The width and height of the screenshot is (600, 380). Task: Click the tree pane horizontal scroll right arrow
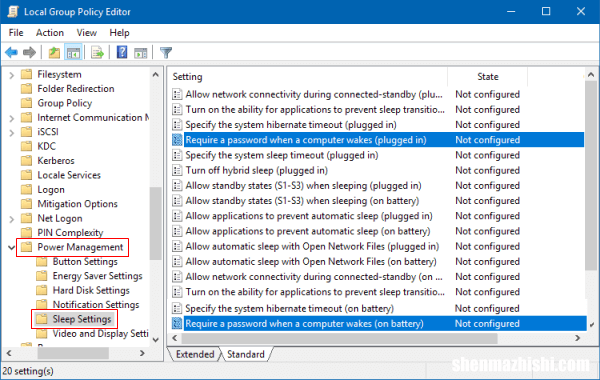[x=142, y=353]
